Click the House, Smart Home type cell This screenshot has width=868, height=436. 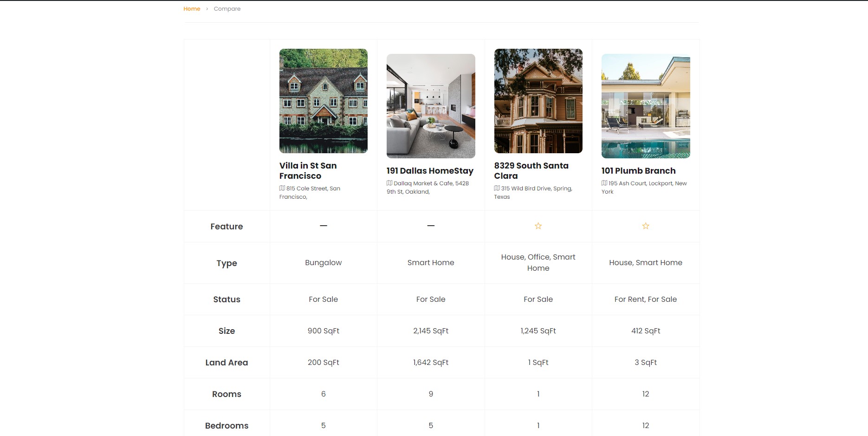pos(646,263)
